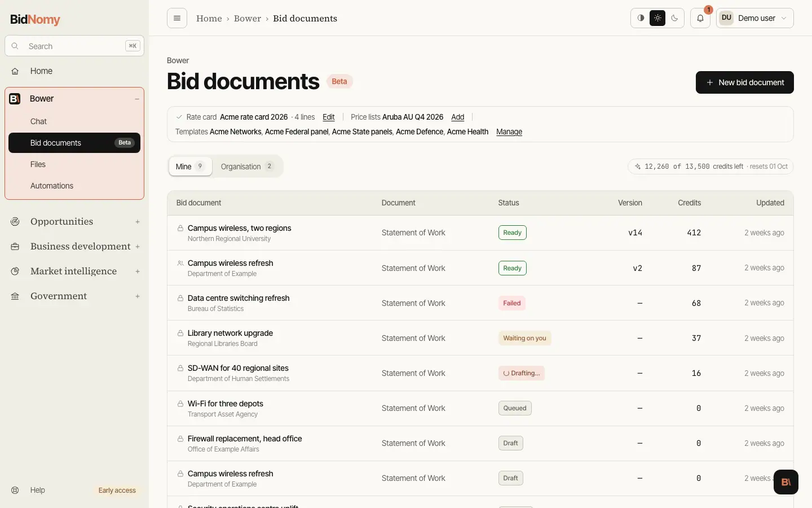Add a price list link
812x508 pixels.
(458, 117)
